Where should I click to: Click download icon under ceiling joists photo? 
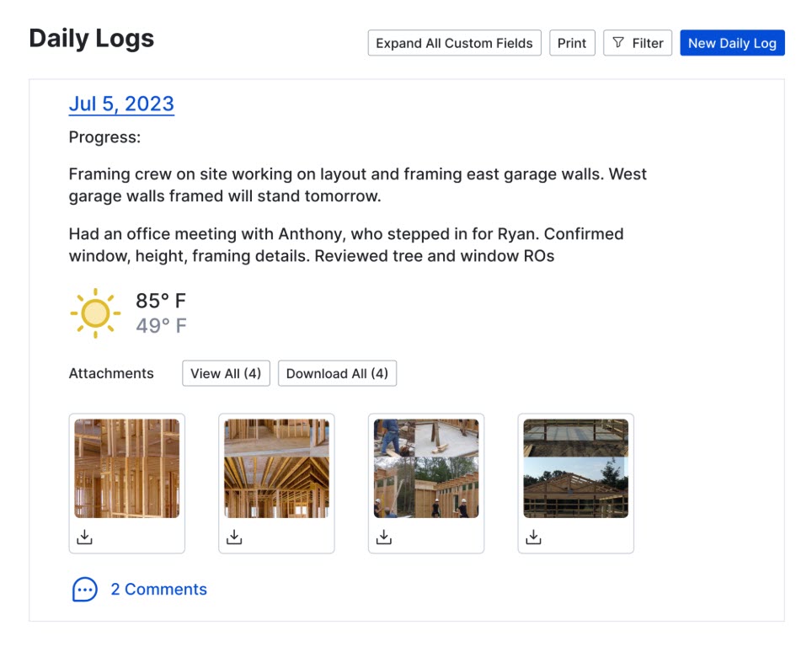pyautogui.click(x=234, y=537)
